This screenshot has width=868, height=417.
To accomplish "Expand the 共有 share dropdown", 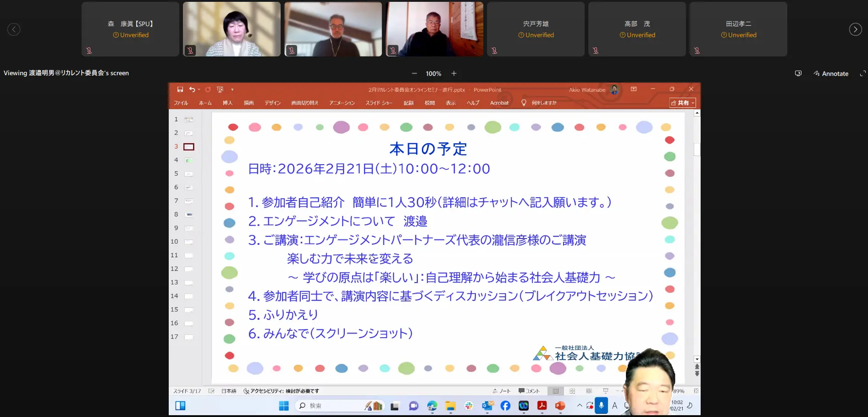I will tap(693, 103).
